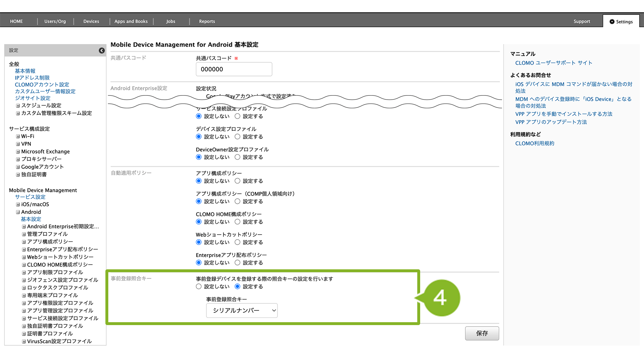Image resolution: width=644 pixels, height=362 pixels.
Task: Expand the Wi-Fi tree node
Action: click(18, 136)
